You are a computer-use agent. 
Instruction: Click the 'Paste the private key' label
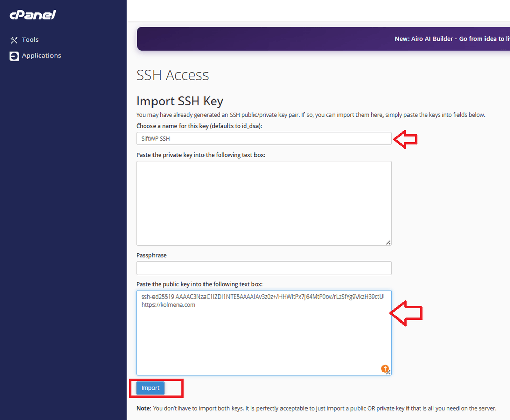(x=200, y=155)
